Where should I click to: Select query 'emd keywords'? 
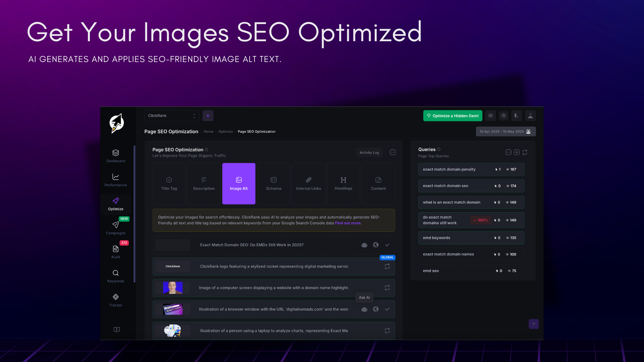point(471,238)
